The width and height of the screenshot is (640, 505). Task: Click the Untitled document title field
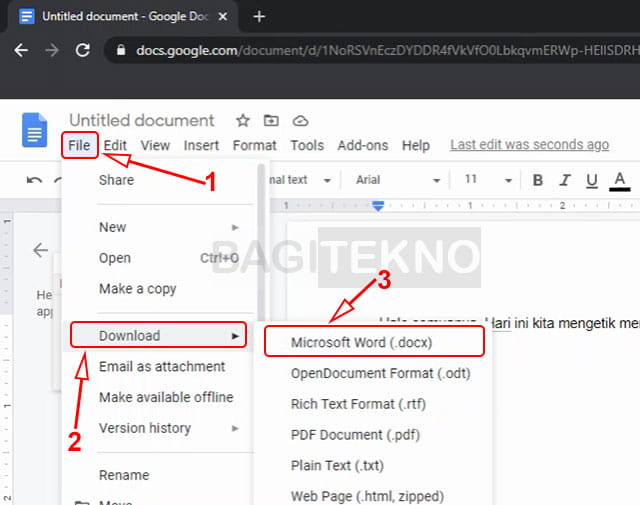tap(142, 120)
